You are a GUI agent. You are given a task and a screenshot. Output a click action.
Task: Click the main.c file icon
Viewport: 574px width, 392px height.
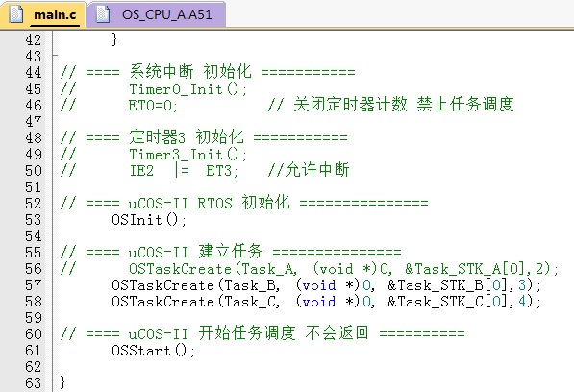tap(16, 14)
